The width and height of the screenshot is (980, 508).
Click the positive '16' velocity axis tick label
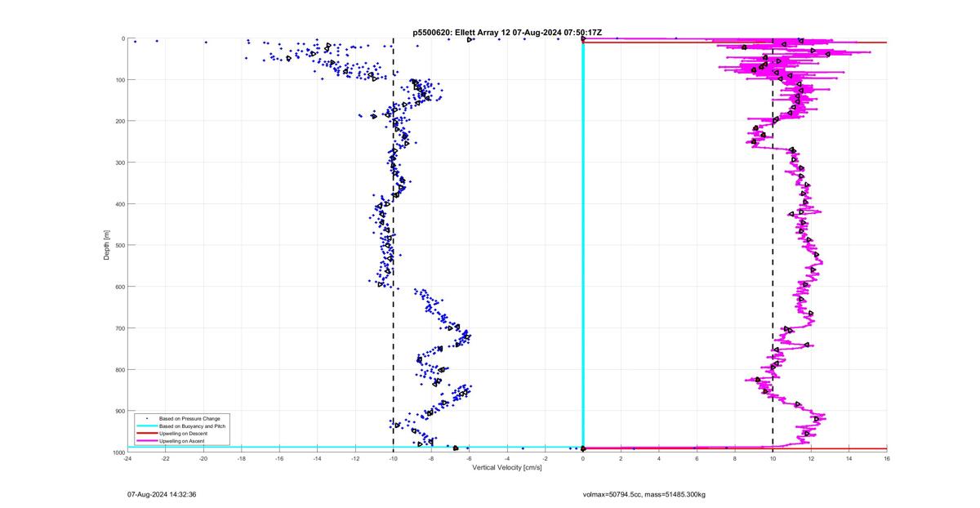tap(887, 458)
